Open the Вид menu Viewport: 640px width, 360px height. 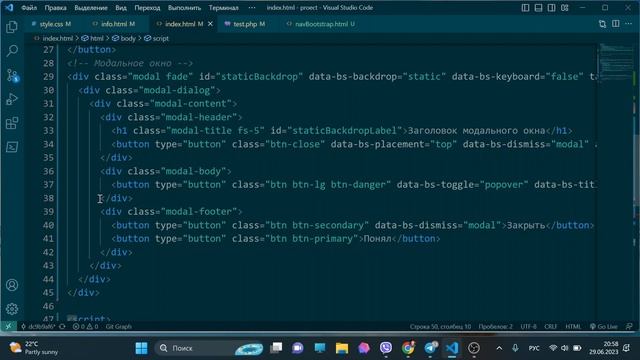(121, 8)
